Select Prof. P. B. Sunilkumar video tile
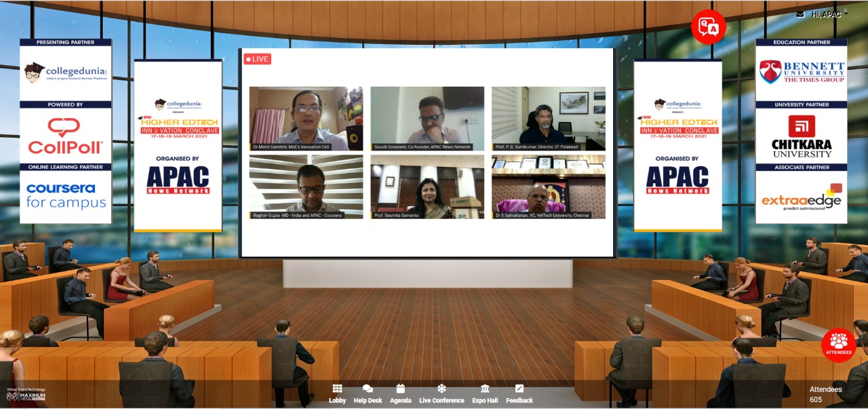 (x=549, y=119)
